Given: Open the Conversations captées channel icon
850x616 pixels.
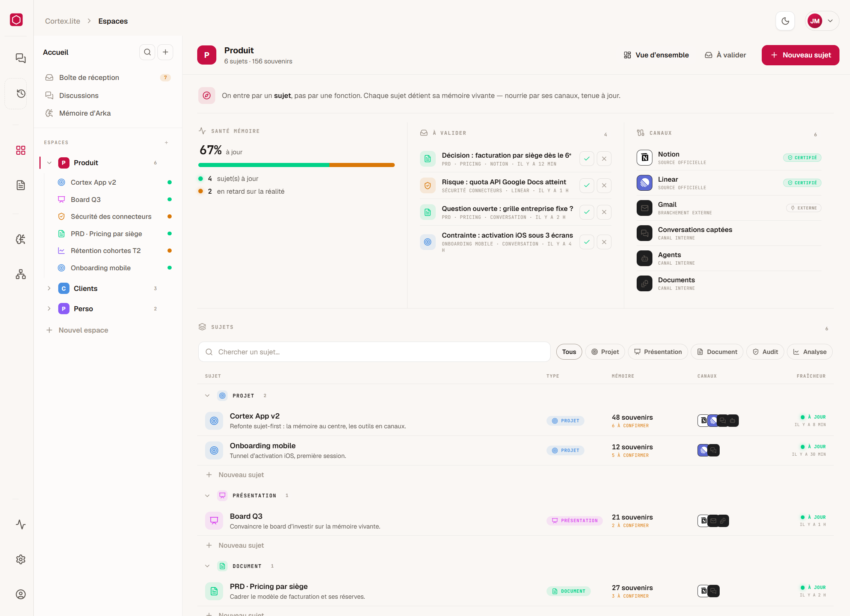Looking at the screenshot, I should pos(645,233).
